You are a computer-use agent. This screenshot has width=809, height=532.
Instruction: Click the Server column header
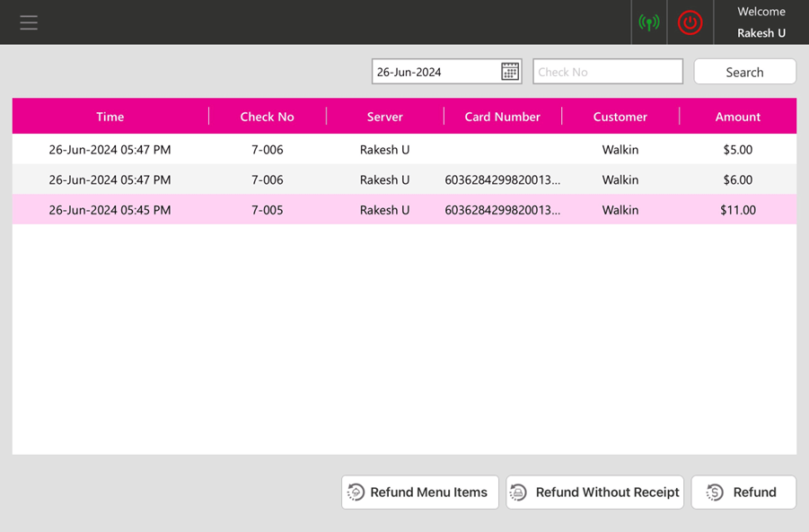pos(384,117)
